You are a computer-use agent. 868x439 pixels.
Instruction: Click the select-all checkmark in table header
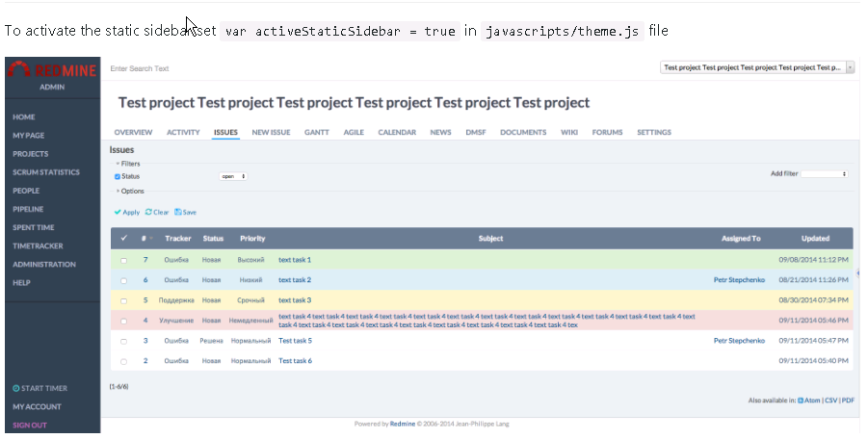(x=123, y=238)
